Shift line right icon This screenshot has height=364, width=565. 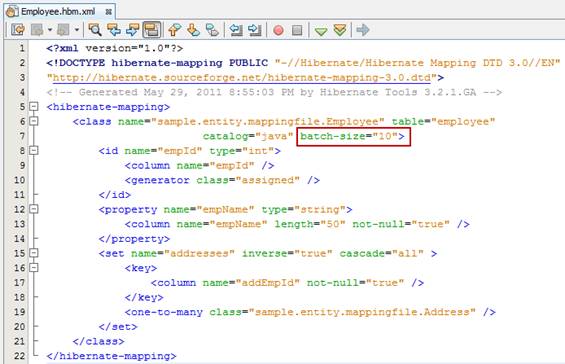[255, 30]
